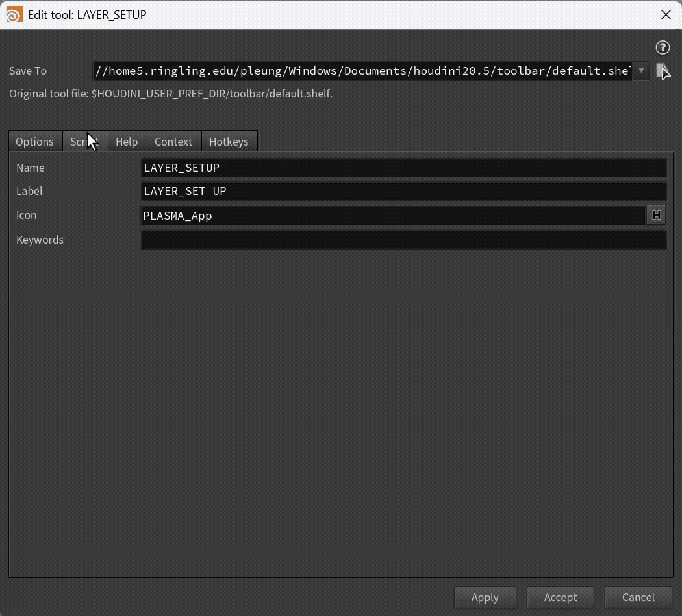Viewport: 682px width, 616px height.
Task: Open the help question mark icon
Action: click(x=663, y=47)
